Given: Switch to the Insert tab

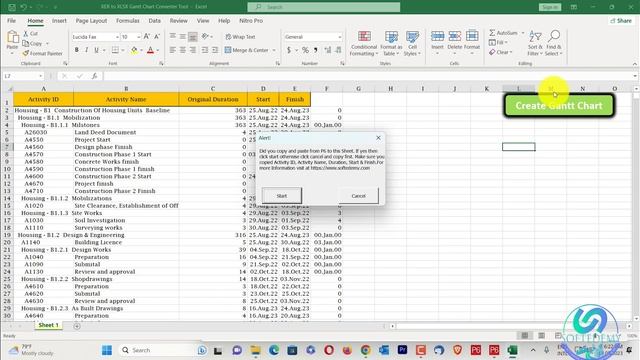Looking at the screenshot, I should [59, 20].
